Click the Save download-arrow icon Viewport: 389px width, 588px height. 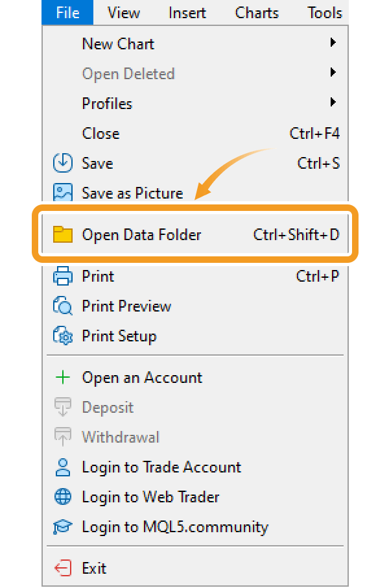(63, 164)
